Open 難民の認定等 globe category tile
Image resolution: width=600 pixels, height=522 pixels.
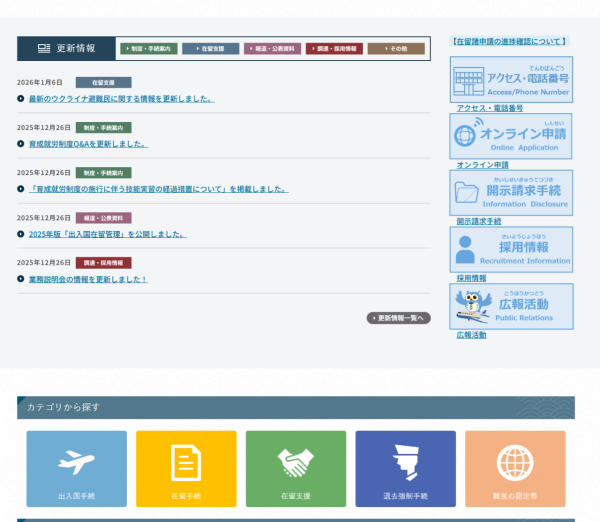coord(515,469)
